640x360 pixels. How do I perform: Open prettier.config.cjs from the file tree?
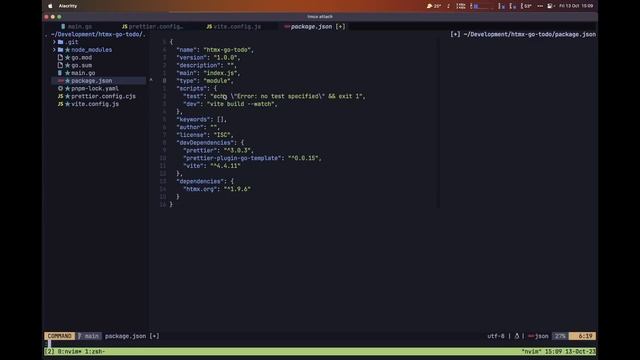(103, 96)
